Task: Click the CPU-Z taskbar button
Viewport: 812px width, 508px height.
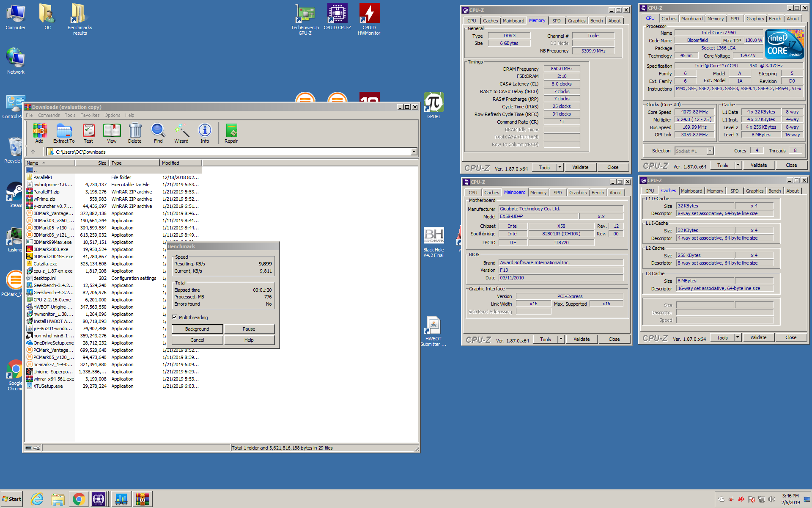Action: [x=99, y=499]
